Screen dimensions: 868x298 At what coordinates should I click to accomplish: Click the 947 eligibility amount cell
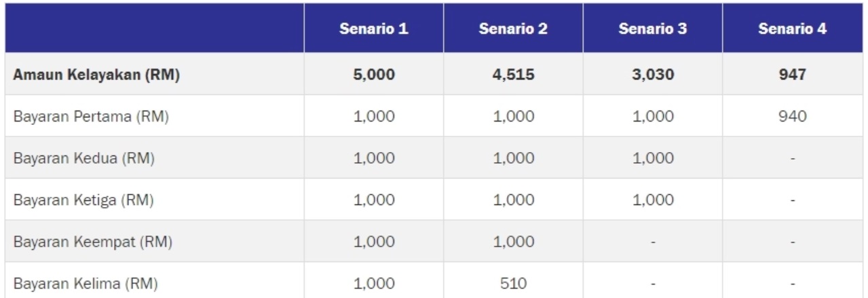pos(793,75)
